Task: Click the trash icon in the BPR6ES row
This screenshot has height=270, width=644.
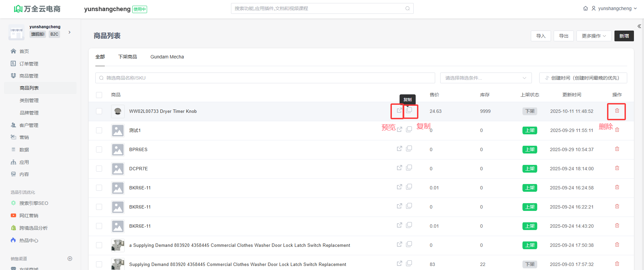Action: coord(617,149)
